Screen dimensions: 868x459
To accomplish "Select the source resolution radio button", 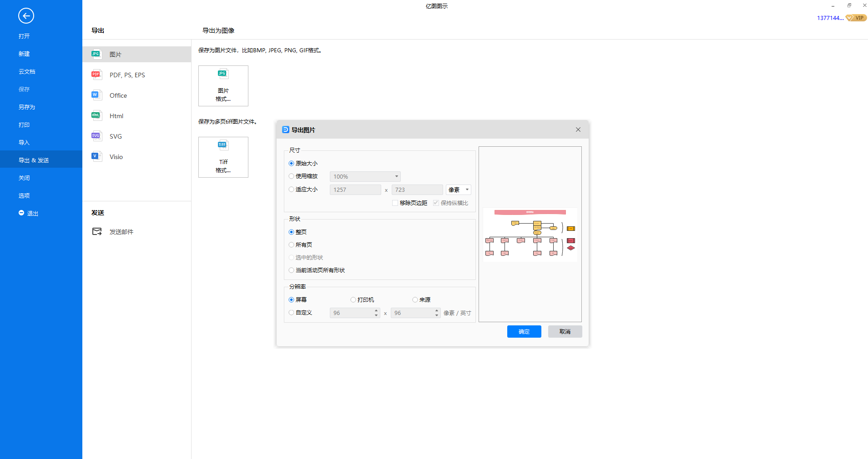I will coord(415,300).
